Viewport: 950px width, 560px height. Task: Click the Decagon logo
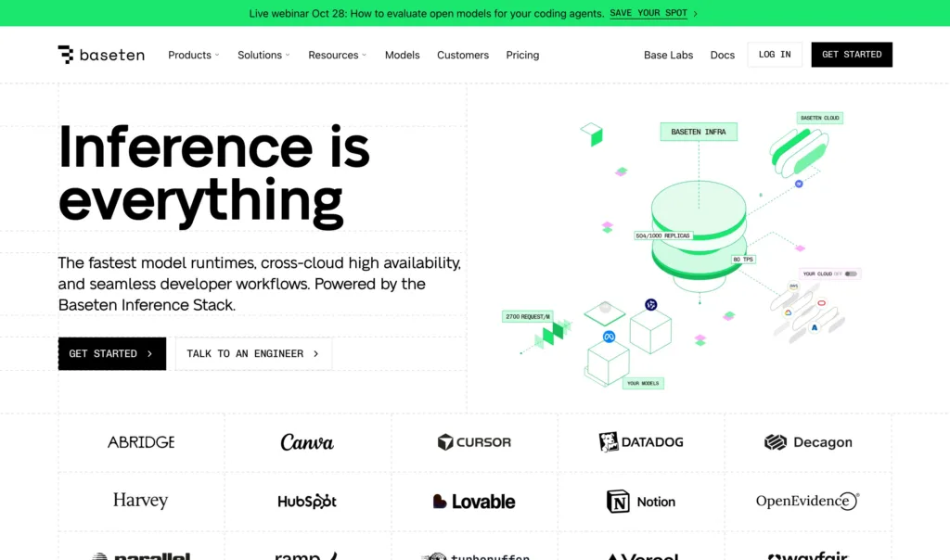point(808,442)
